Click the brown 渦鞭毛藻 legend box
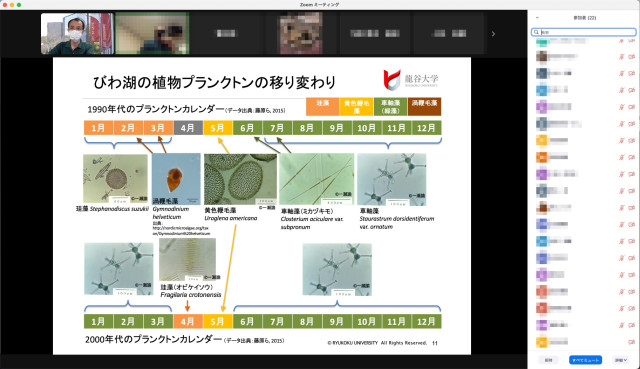 (x=424, y=107)
